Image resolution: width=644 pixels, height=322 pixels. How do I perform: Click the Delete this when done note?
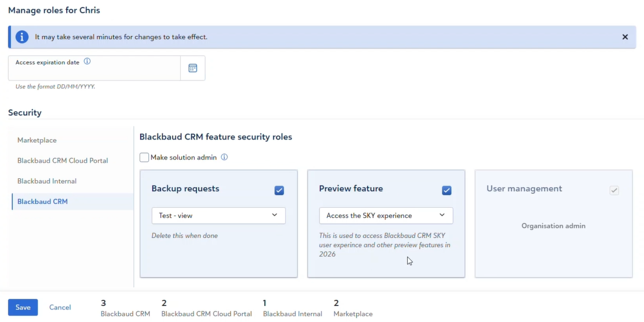click(185, 236)
